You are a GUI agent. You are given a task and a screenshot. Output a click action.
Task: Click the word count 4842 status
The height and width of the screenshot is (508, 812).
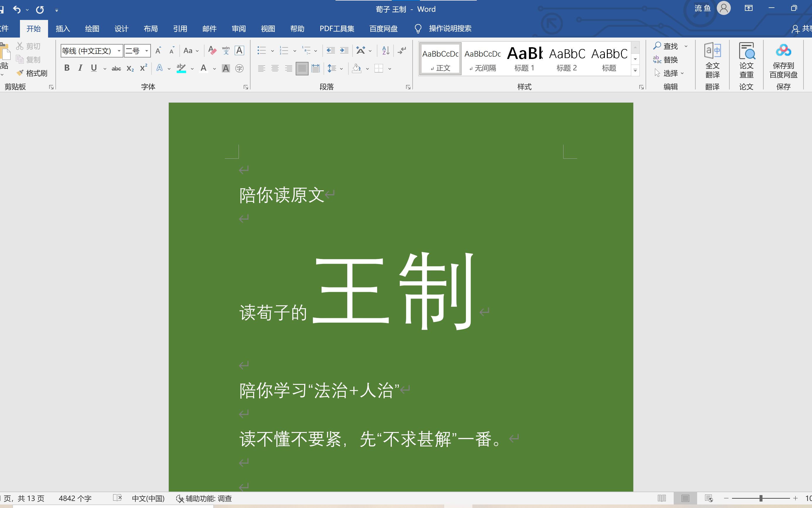coord(75,498)
